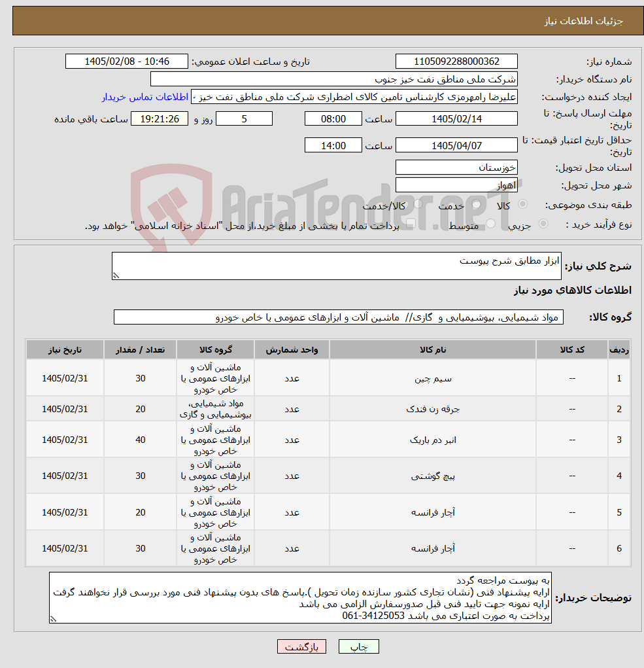Select the جزیی purchase type radio
644x668 pixels.
point(543,224)
